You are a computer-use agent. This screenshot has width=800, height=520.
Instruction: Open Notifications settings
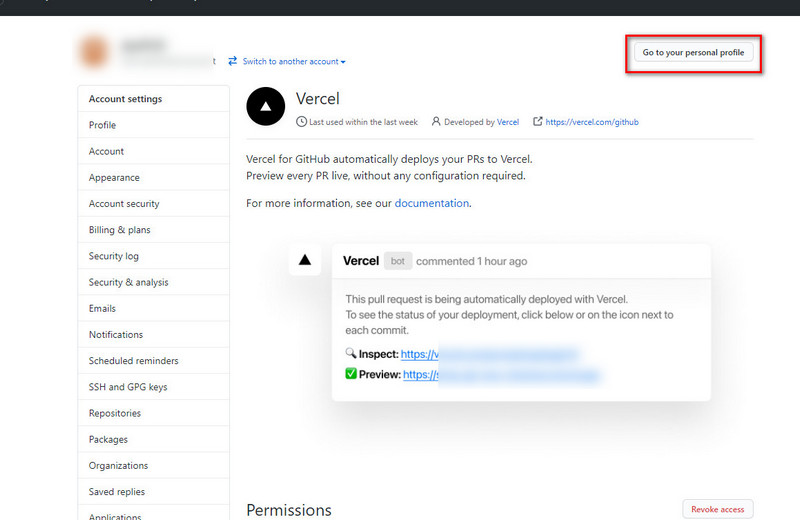(154, 334)
